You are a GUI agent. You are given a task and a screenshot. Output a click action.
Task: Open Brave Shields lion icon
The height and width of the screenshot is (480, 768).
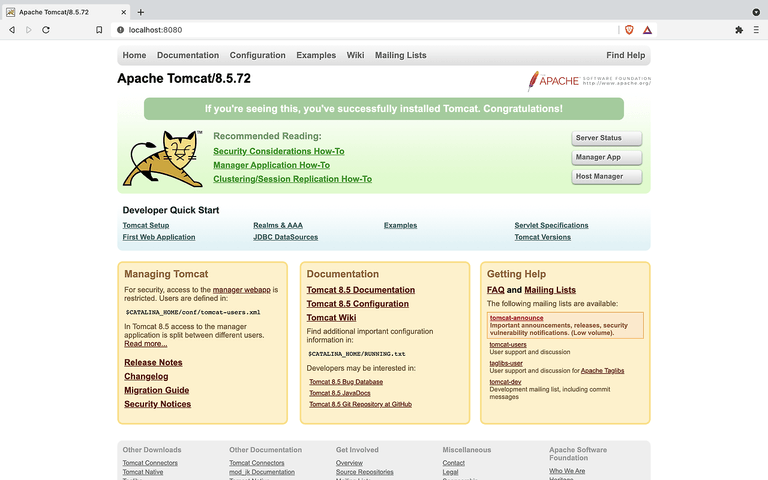click(629, 30)
